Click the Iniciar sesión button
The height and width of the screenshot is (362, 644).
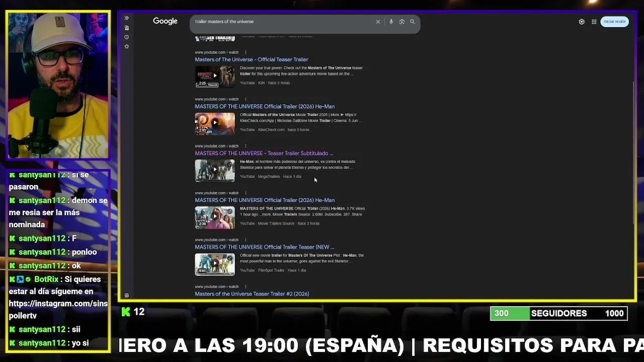coord(615,22)
